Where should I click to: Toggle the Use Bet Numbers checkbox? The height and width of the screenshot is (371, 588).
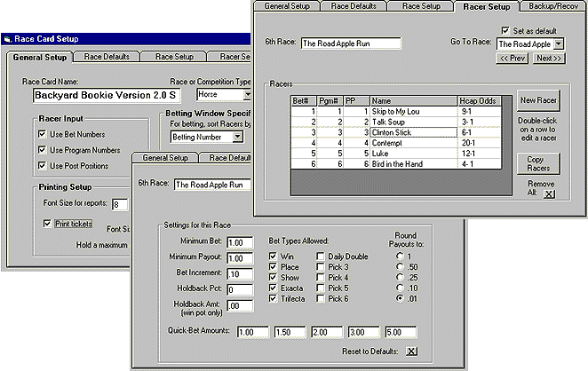(43, 134)
